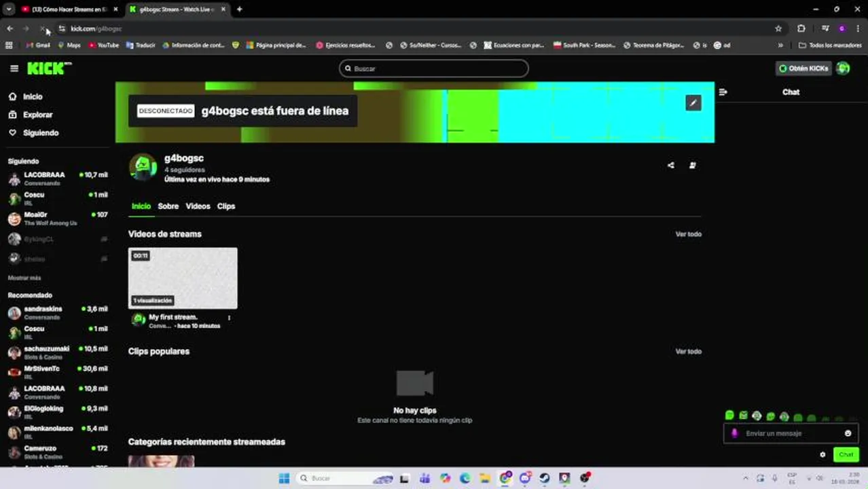
Task: Open a new browser tab
Action: (x=239, y=10)
